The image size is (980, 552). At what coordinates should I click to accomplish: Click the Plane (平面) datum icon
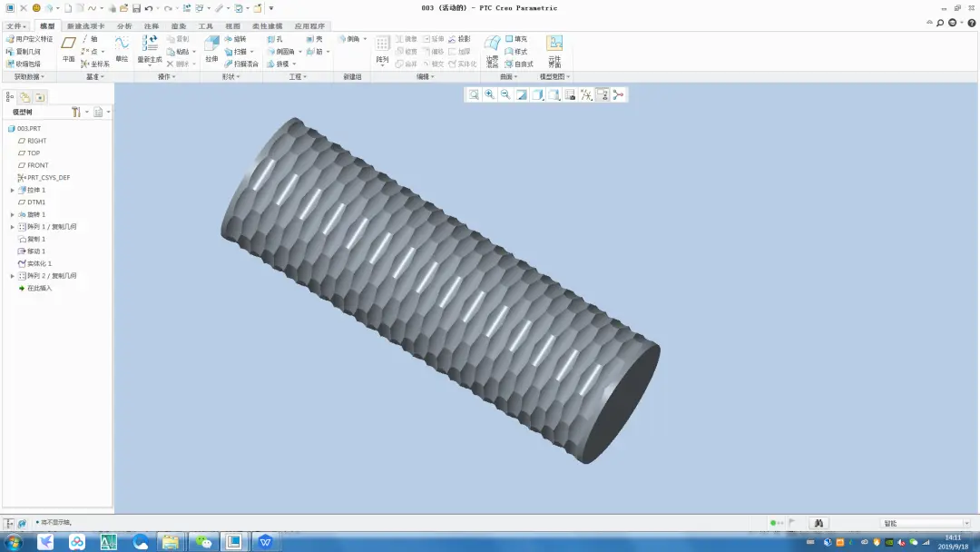[69, 49]
